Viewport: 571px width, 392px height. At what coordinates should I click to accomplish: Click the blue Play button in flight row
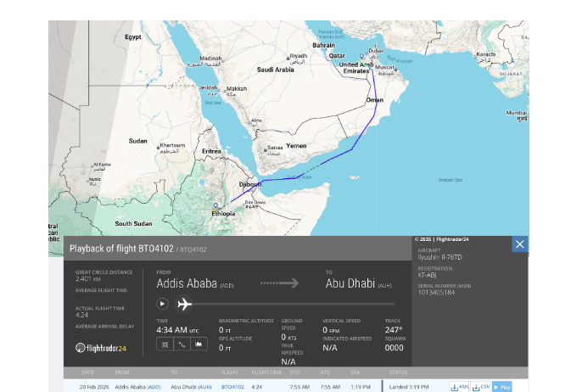(x=501, y=387)
